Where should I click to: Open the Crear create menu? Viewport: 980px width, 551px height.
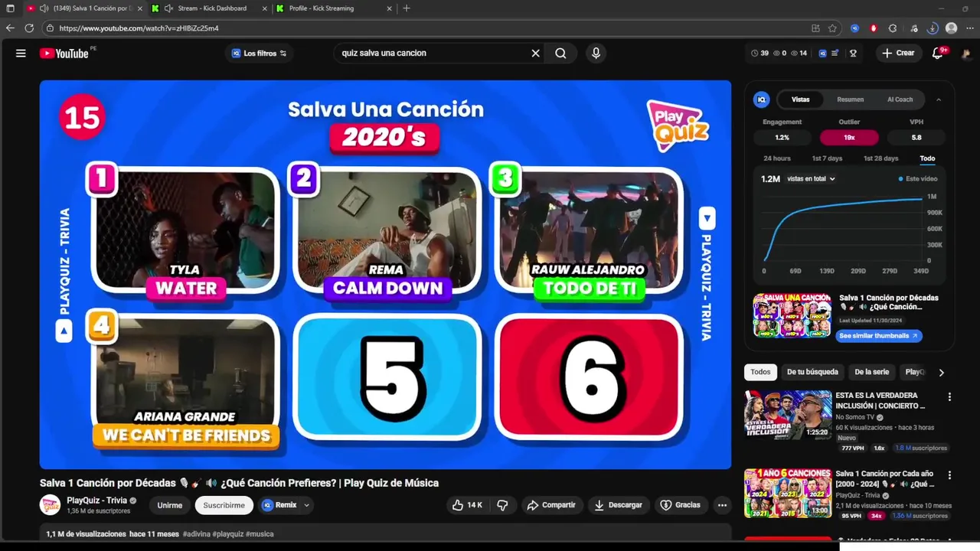point(898,54)
